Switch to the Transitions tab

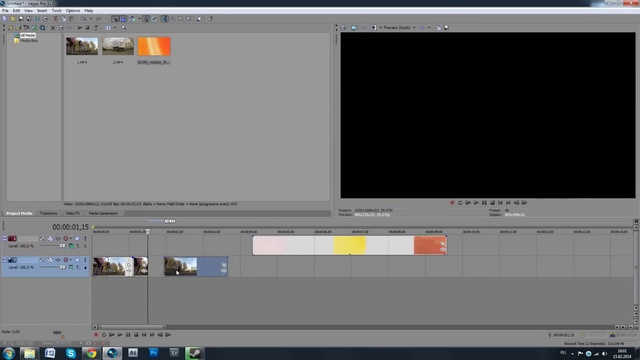[x=48, y=213]
